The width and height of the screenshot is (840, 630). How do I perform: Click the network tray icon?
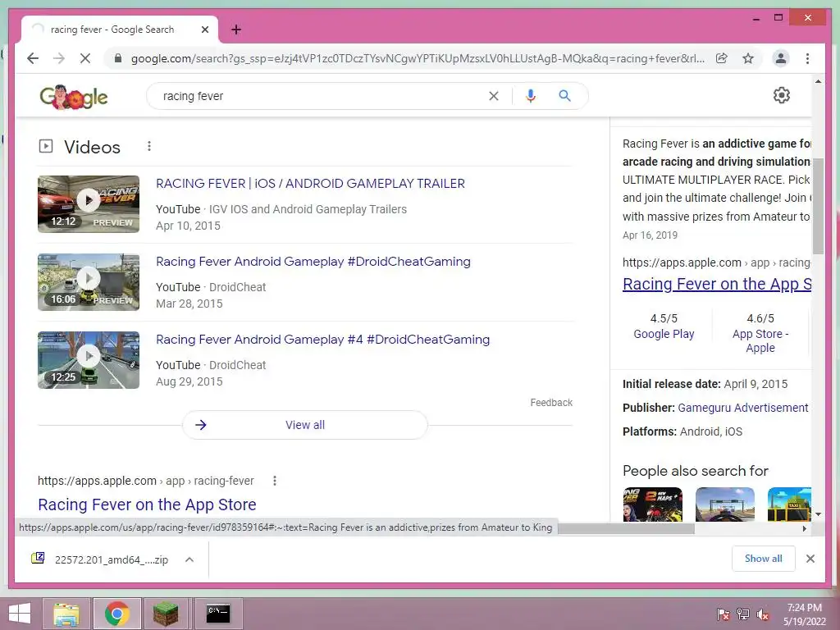(743, 614)
